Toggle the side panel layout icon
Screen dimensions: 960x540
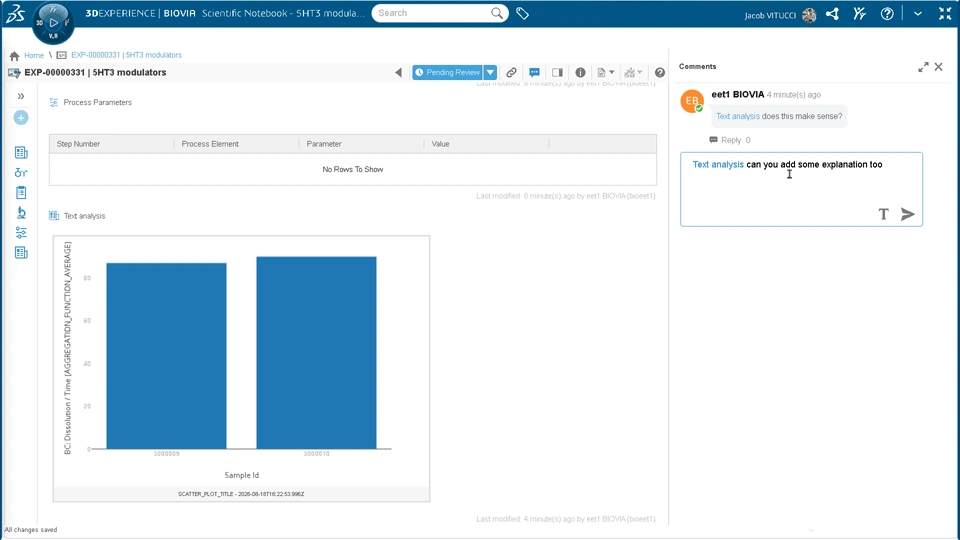coord(557,72)
